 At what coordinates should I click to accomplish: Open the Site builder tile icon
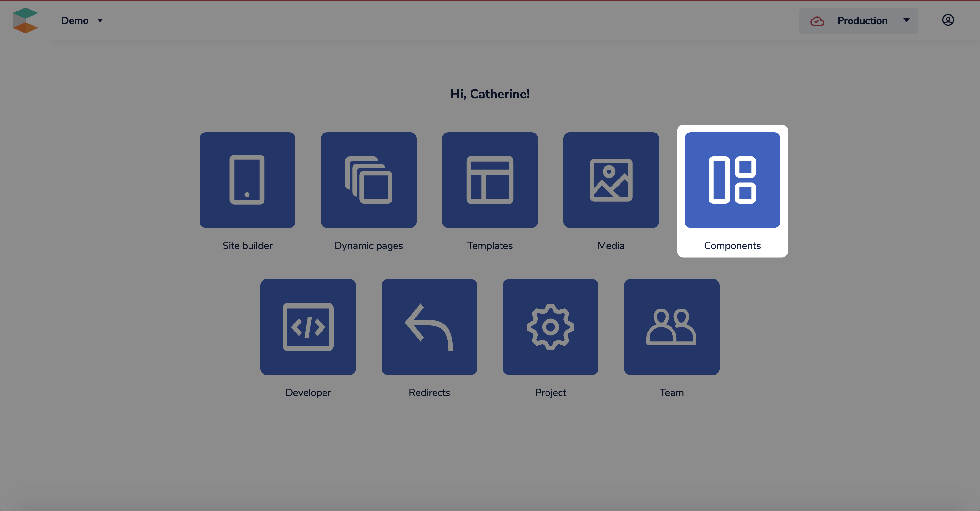[247, 180]
